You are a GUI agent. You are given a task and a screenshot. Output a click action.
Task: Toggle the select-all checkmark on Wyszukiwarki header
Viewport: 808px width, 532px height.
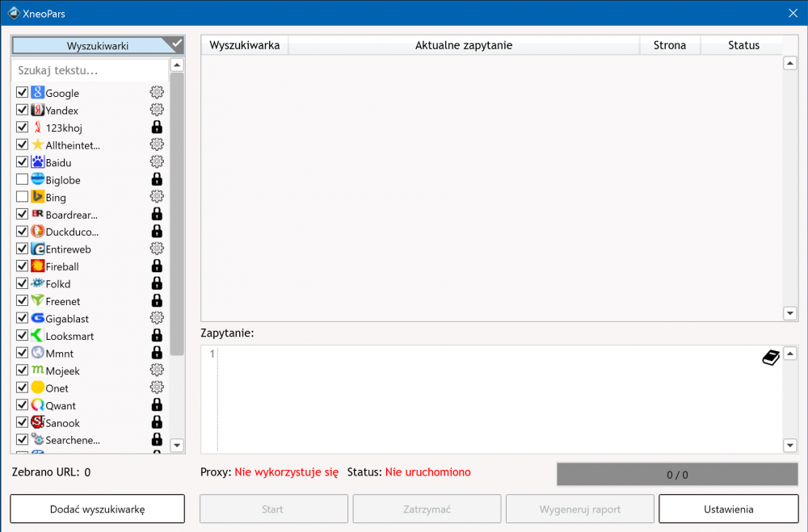pyautogui.click(x=175, y=44)
